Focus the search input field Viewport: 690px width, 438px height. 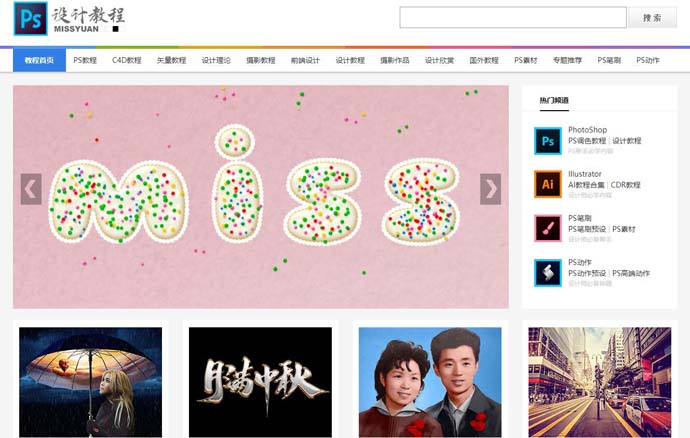click(512, 18)
